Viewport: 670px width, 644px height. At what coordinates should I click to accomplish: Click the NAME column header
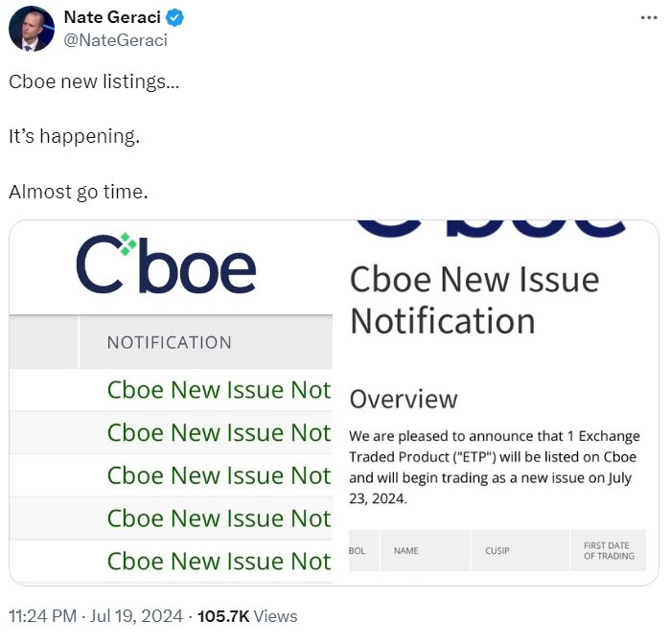(x=407, y=551)
